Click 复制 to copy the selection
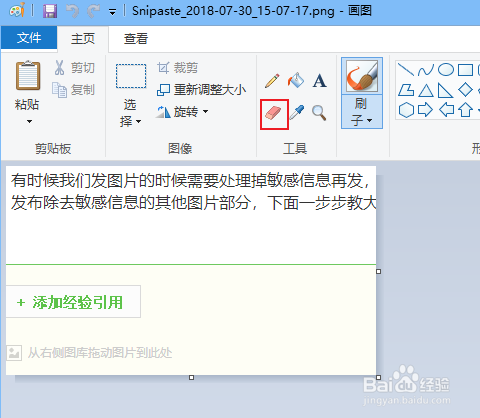Viewport: 480px width, 418px height. pyautogui.click(x=74, y=90)
